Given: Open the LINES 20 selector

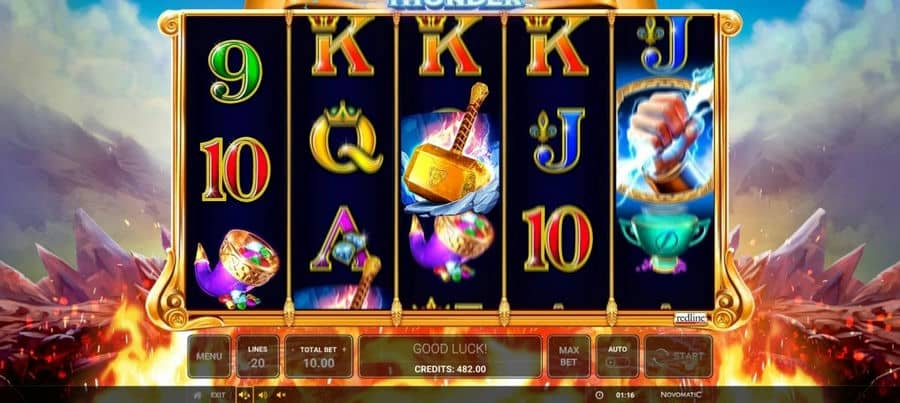Looking at the screenshot, I should click(x=258, y=356).
